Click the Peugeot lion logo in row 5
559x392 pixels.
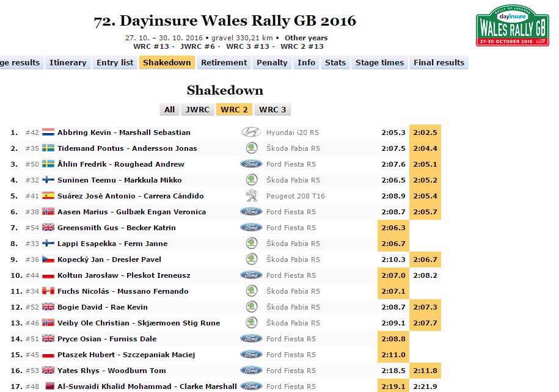pos(252,195)
